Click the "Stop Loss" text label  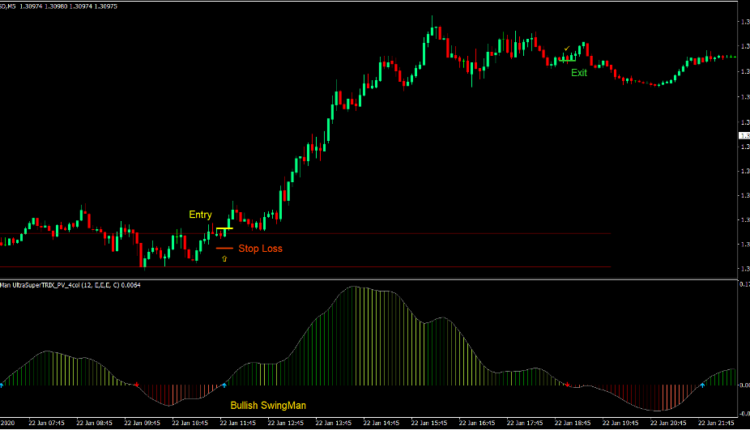260,247
